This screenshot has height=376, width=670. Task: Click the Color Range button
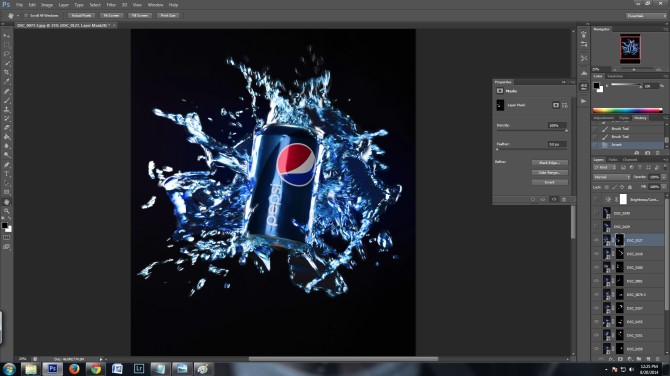tap(550, 172)
